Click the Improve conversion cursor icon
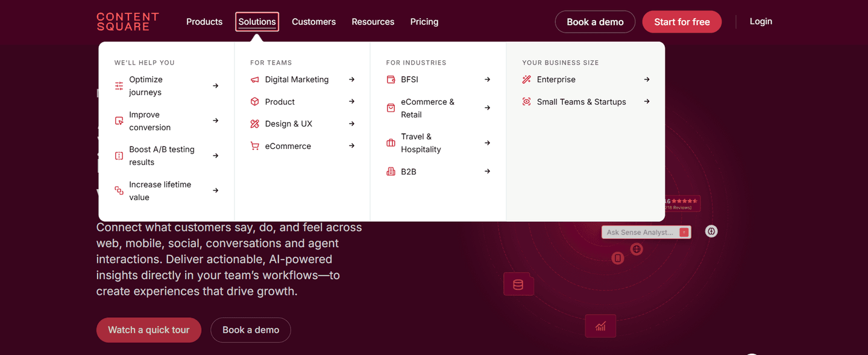The width and height of the screenshot is (868, 355). pyautogui.click(x=119, y=121)
